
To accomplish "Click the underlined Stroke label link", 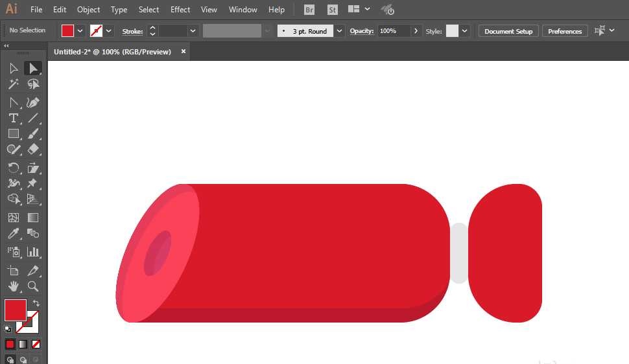I will pyautogui.click(x=132, y=31).
